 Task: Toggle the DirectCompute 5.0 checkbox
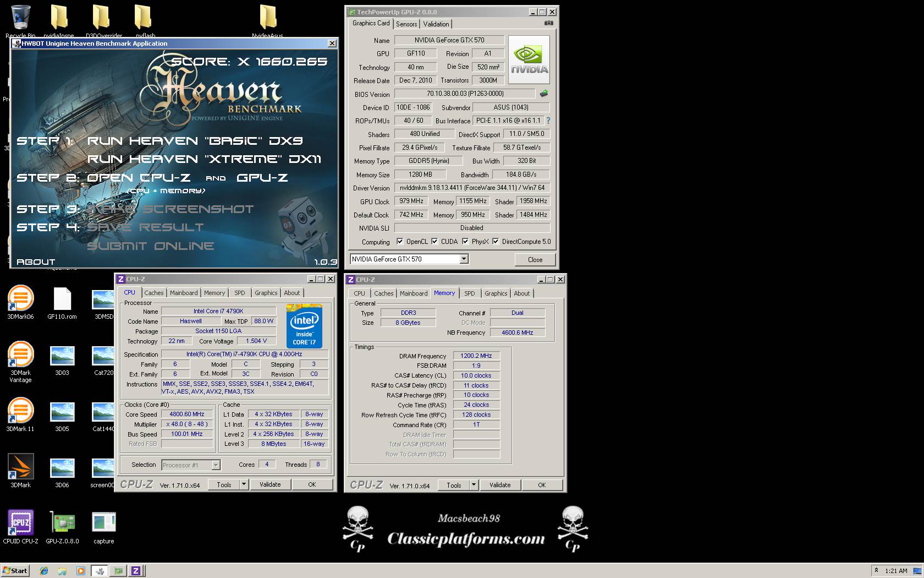(x=496, y=241)
